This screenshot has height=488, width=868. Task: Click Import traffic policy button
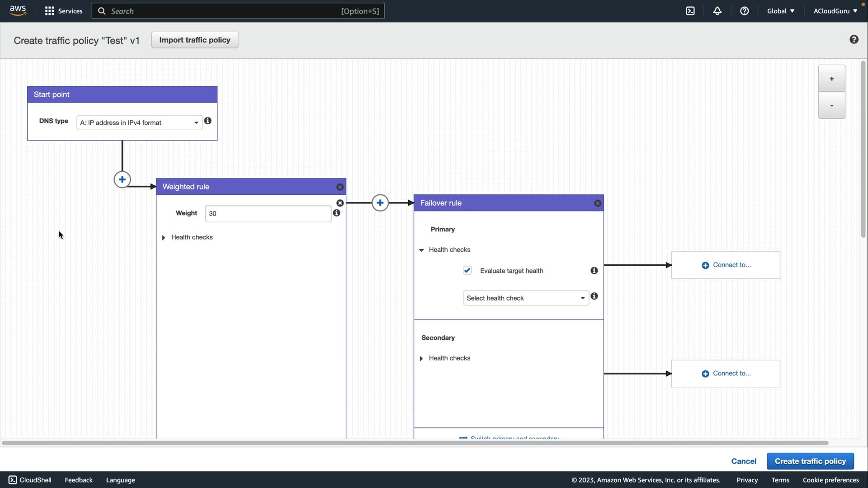point(194,40)
